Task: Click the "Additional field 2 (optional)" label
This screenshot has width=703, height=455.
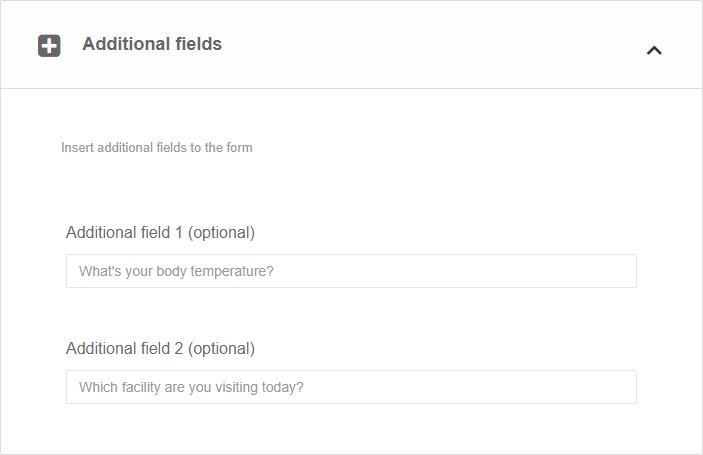Action: point(160,348)
